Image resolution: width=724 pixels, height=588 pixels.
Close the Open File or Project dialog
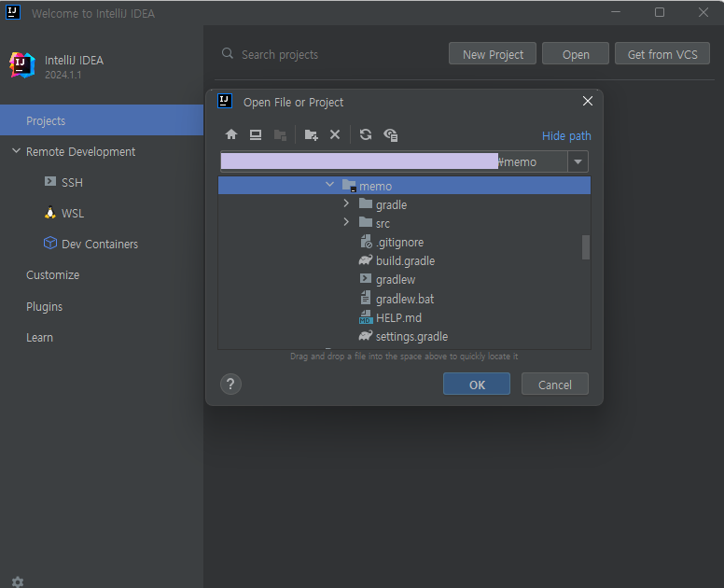click(588, 101)
